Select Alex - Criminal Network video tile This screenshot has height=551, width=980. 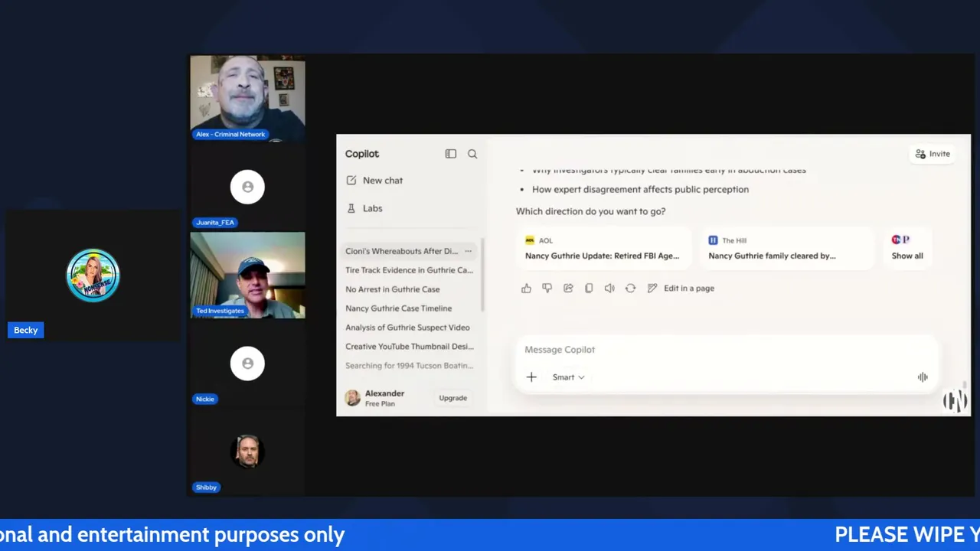point(247,98)
